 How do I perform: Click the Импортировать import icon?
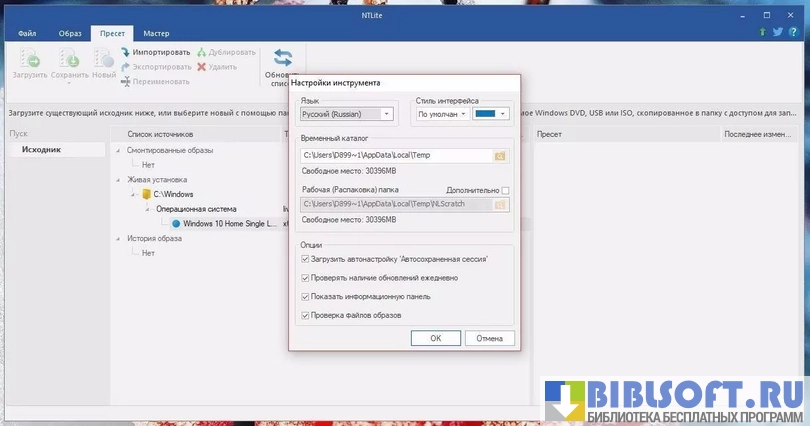click(126, 52)
